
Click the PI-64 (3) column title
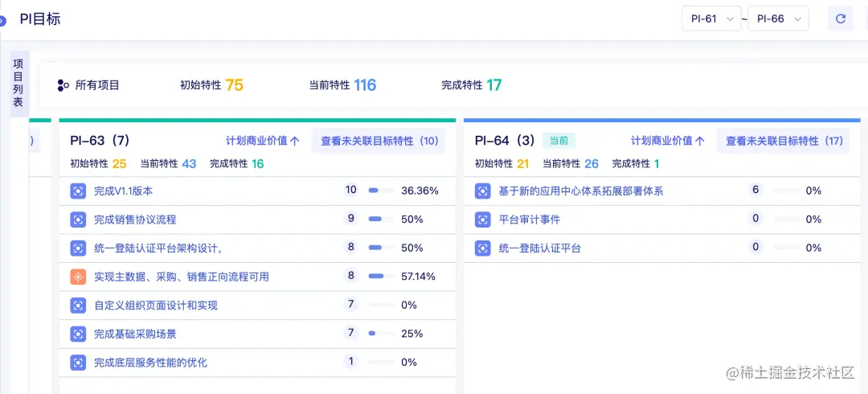click(505, 140)
